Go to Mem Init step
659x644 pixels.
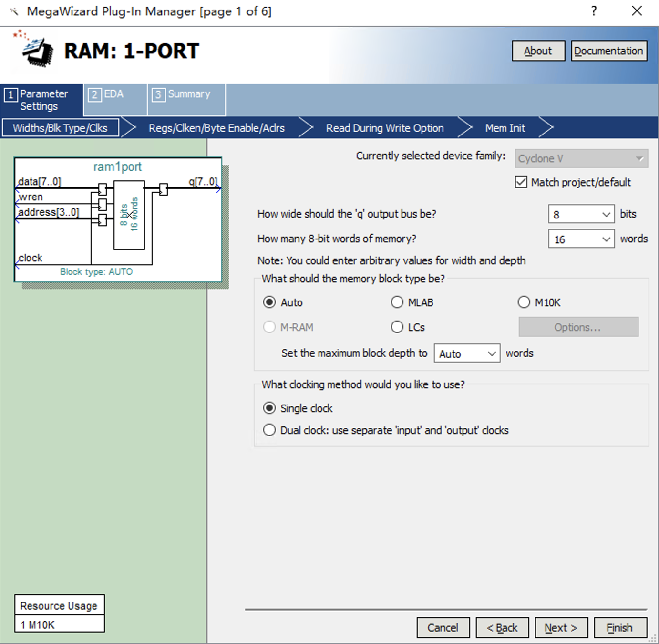[x=505, y=128]
